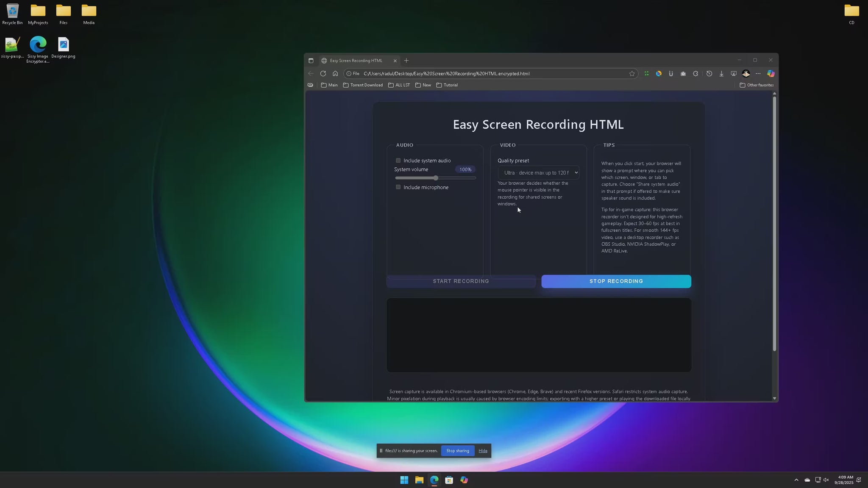Click the STOP RECORDING button
The height and width of the screenshot is (488, 868).
(x=616, y=281)
